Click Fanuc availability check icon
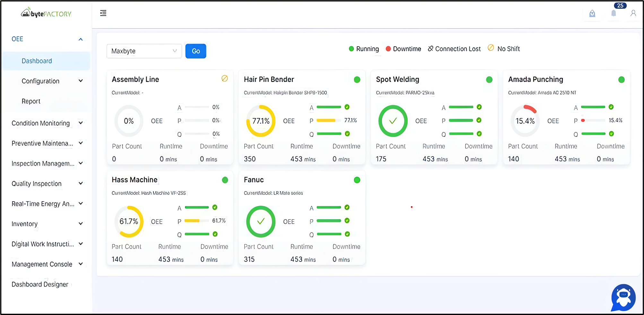Screen dimensions: 644x315 click(347, 207)
